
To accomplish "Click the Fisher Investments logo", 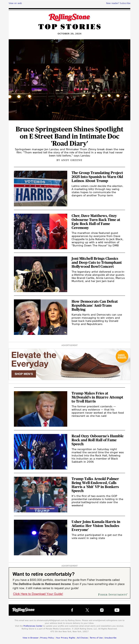I will click(x=113, y=594).
